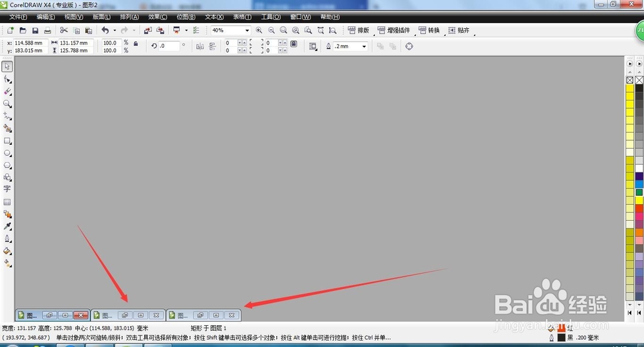Open the Fill tool flyout

point(7,251)
